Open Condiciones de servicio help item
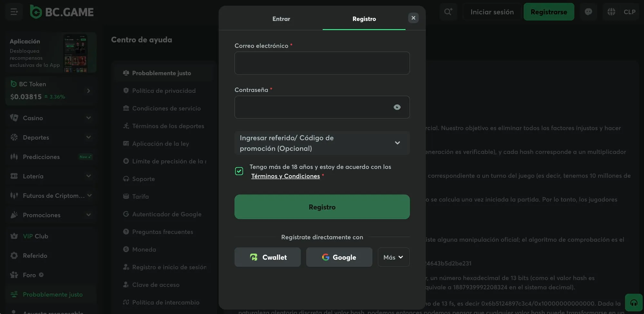644x314 pixels. point(164,109)
